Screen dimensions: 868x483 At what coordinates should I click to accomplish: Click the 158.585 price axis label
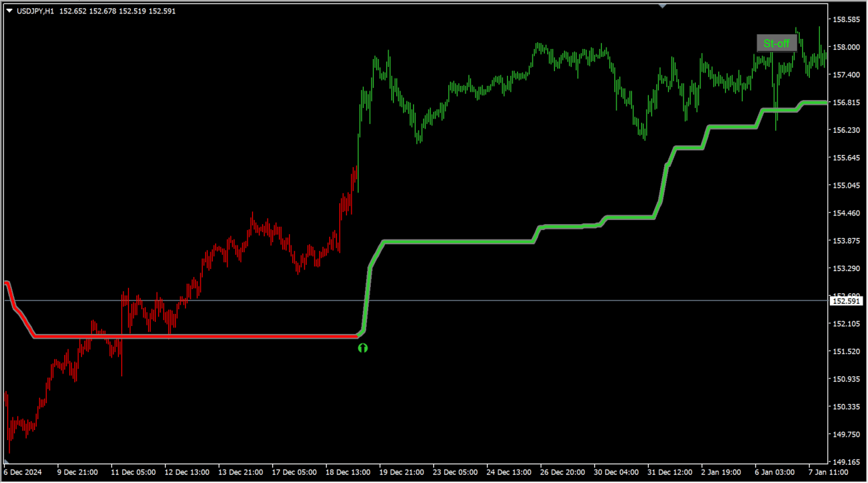click(x=846, y=19)
